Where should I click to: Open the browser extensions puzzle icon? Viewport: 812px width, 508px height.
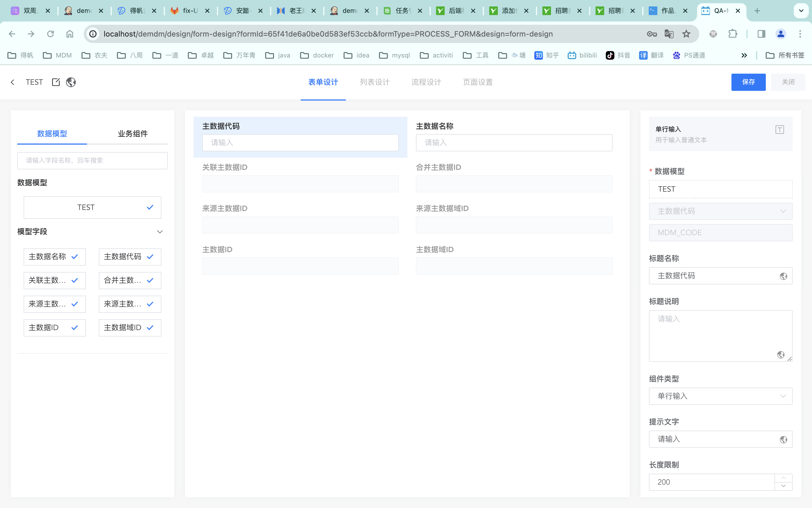tap(733, 34)
